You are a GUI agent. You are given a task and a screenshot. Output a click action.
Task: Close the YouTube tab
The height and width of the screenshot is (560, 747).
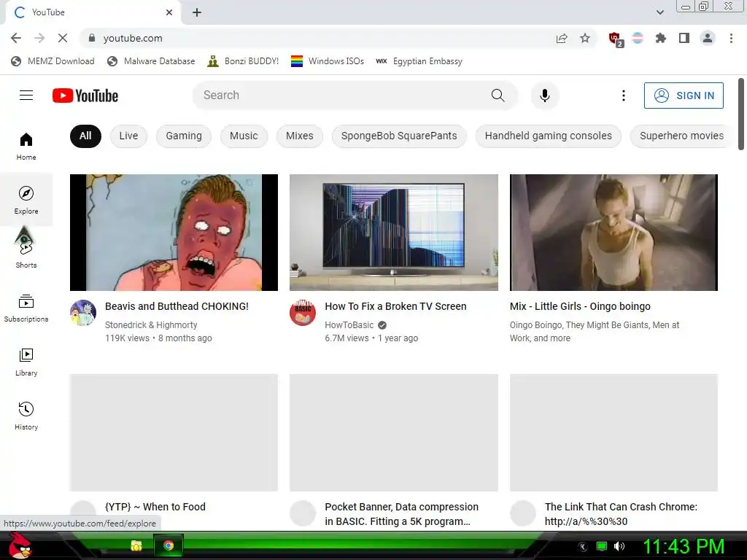169,12
